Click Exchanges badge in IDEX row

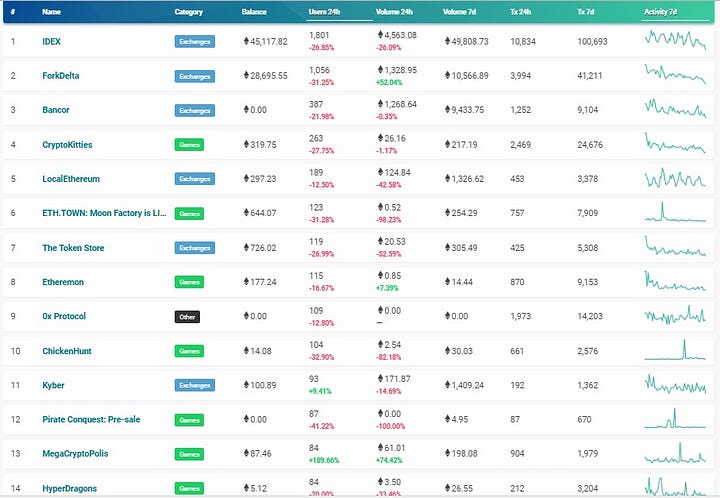195,42
